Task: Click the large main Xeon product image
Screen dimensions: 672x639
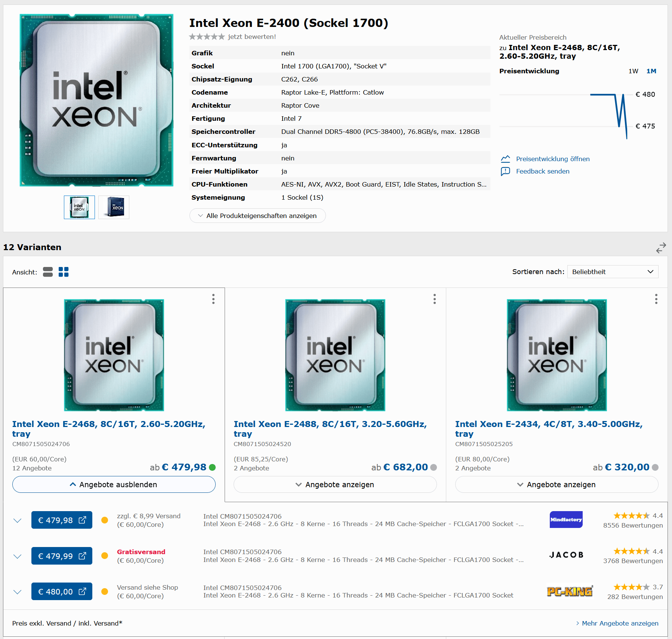Action: click(x=96, y=100)
